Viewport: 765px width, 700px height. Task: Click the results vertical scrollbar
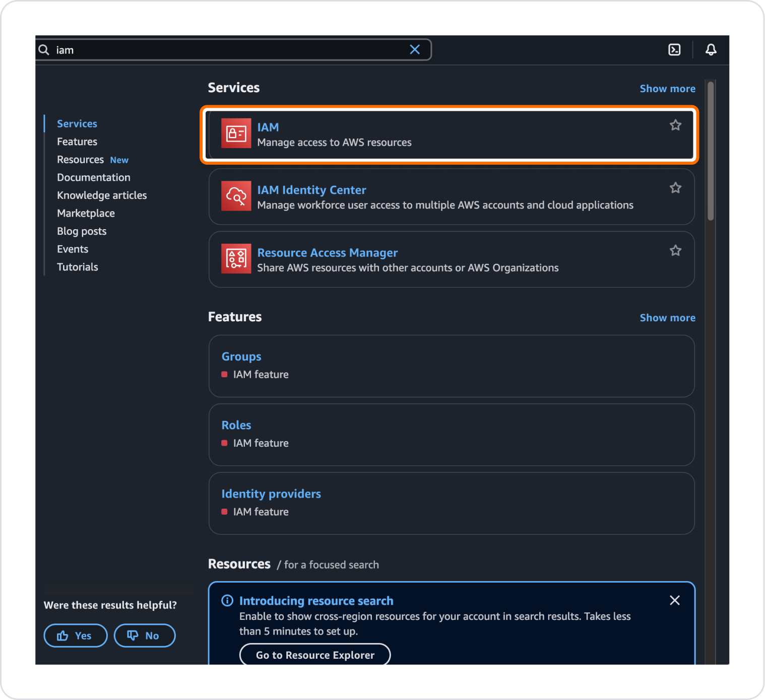(711, 151)
